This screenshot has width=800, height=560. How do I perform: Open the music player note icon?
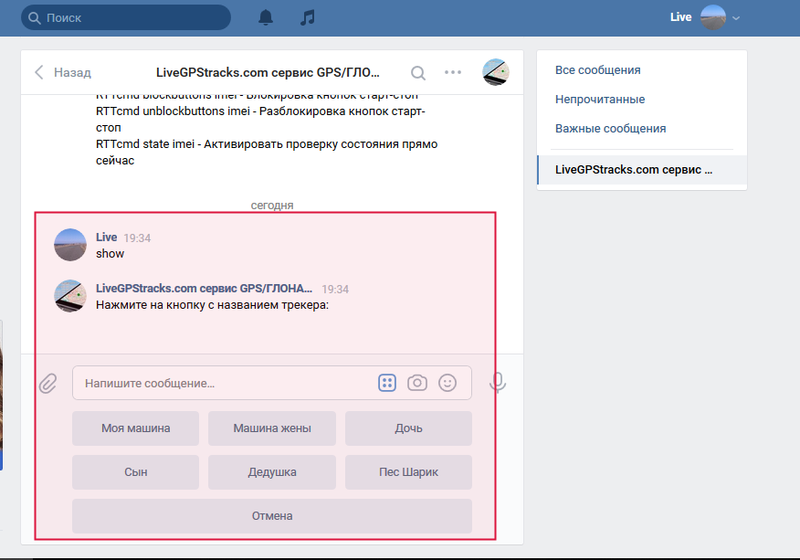tap(308, 18)
